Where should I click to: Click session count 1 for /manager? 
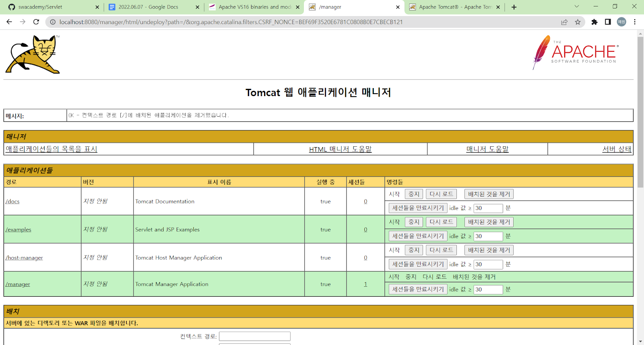coord(365,284)
